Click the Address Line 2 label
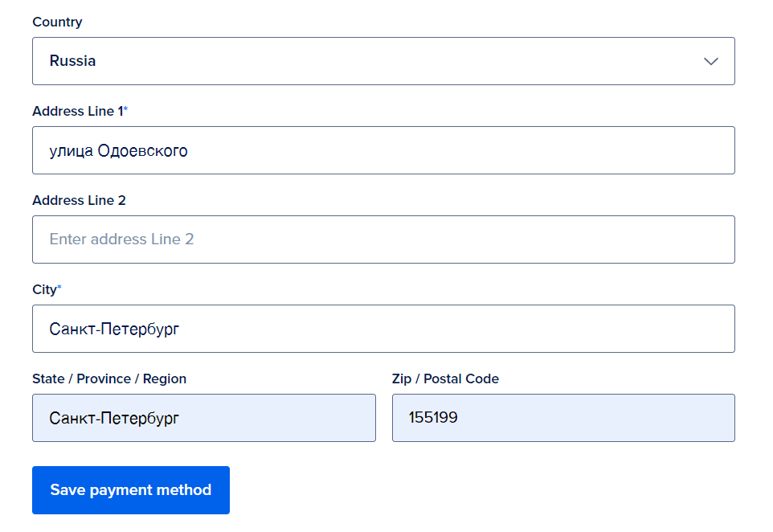The height and width of the screenshot is (532, 773). [79, 201]
